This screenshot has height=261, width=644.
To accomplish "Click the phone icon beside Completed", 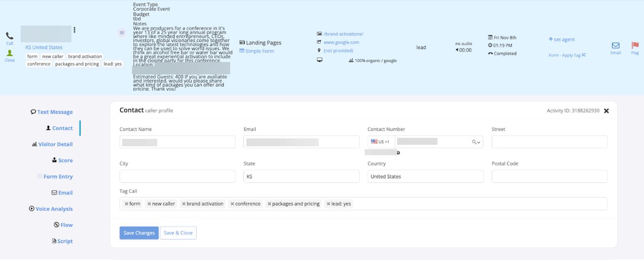I will pyautogui.click(x=490, y=54).
